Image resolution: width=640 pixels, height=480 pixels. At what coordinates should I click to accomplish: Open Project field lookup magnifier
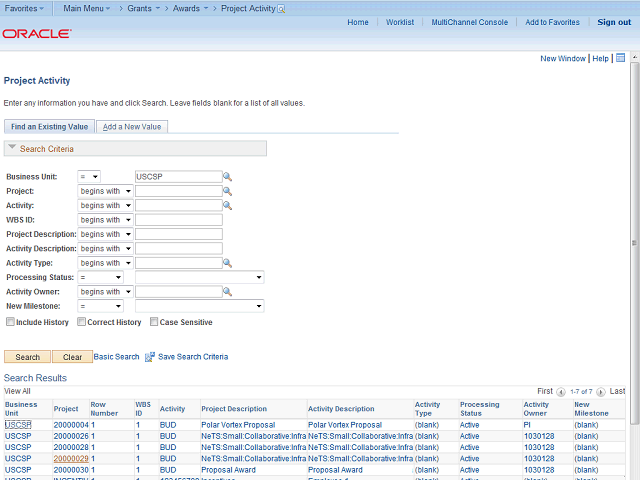point(227,191)
